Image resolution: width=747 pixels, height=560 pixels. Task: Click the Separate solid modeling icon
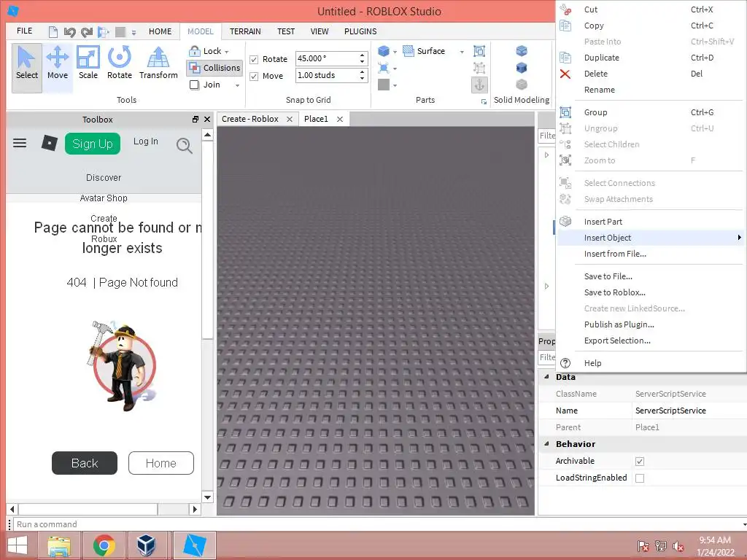tap(522, 85)
